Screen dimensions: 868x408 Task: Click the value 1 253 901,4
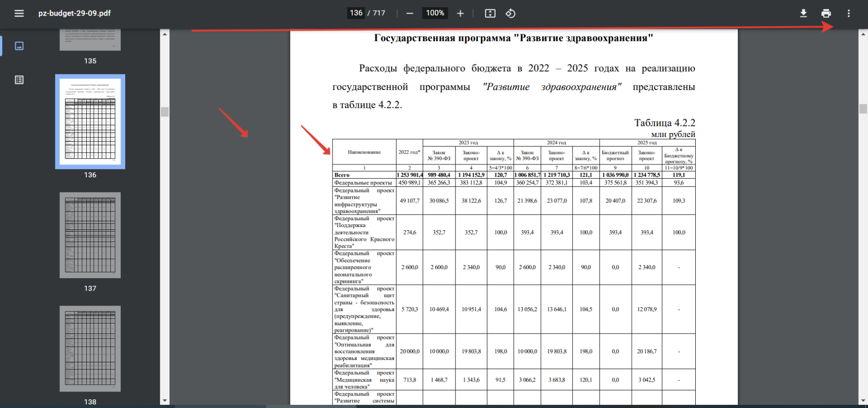tap(410, 175)
